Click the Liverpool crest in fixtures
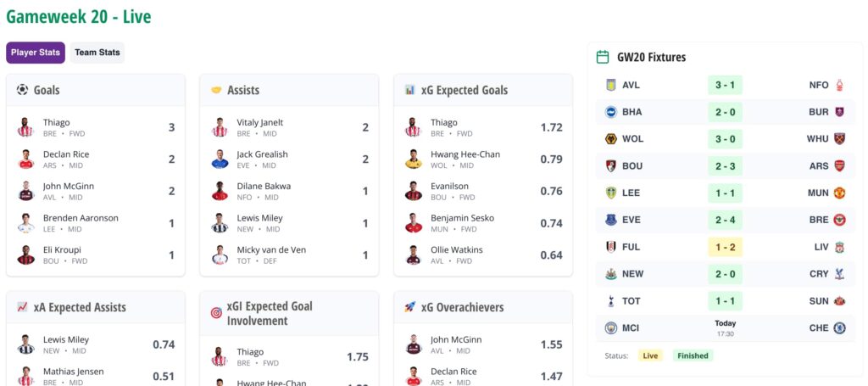Image resolution: width=868 pixels, height=386 pixels. coord(839,247)
